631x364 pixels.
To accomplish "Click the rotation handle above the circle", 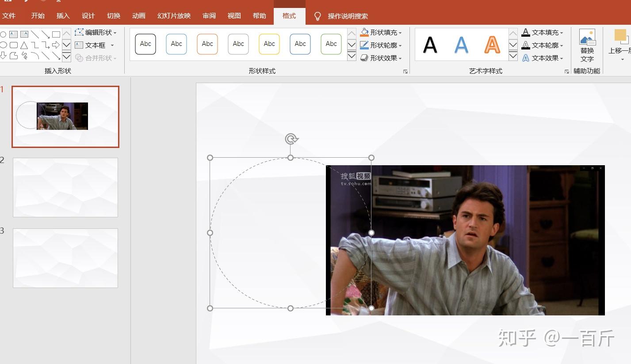I will click(x=291, y=139).
